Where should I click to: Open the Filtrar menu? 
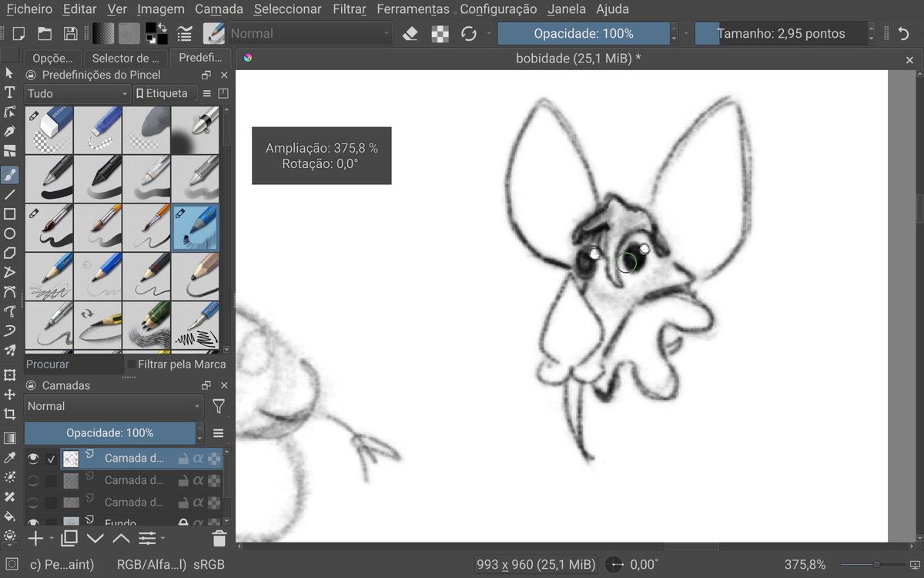[350, 9]
